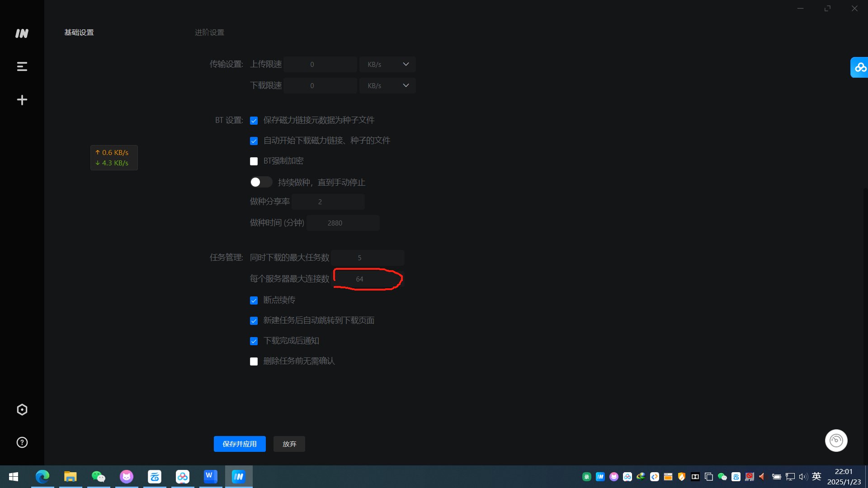The width and height of the screenshot is (868, 488).
Task: Click 保存并应用 button
Action: pyautogui.click(x=239, y=443)
